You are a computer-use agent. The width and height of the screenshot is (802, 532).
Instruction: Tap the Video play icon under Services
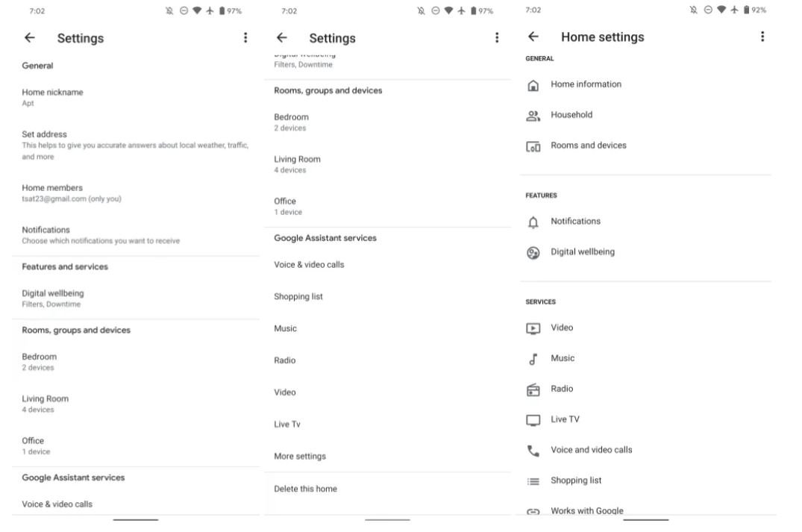(533, 328)
